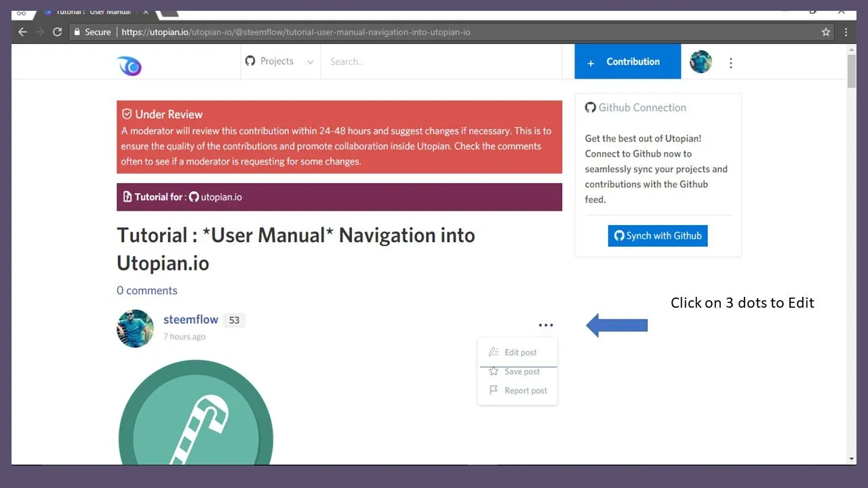Click the reputation badge 53
Viewport: 868px width, 488px height.
tap(234, 320)
